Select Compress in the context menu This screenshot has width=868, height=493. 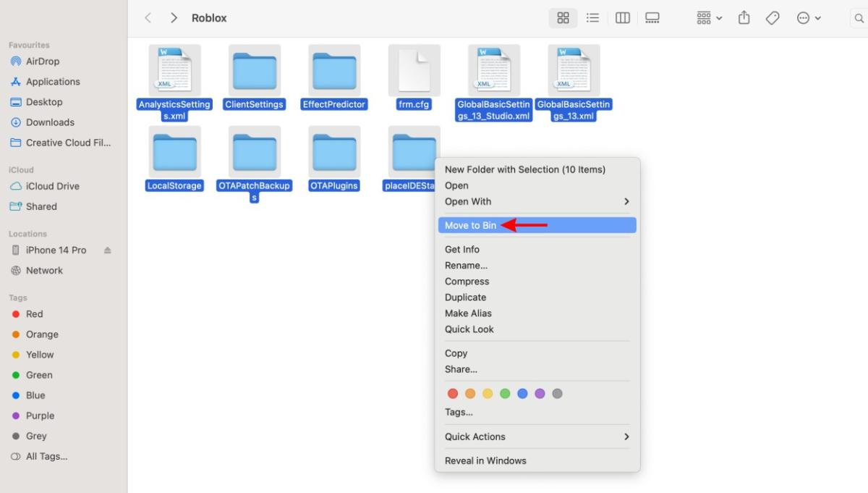click(x=467, y=281)
